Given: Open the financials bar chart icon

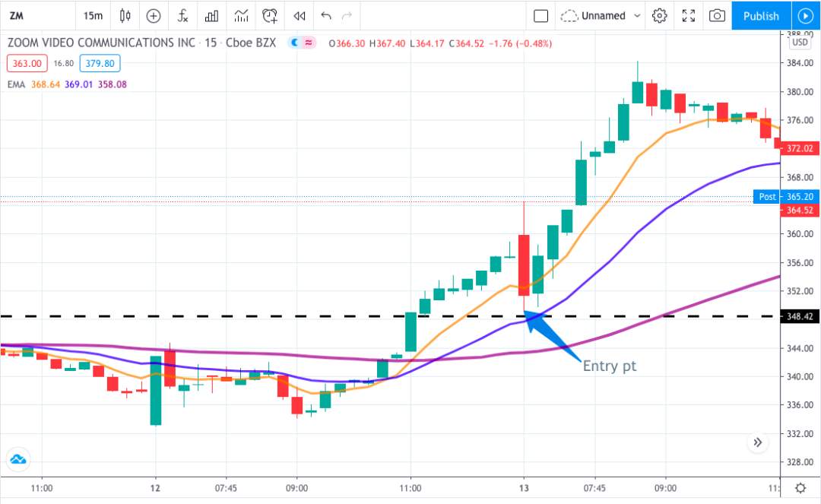Looking at the screenshot, I should pos(211,16).
